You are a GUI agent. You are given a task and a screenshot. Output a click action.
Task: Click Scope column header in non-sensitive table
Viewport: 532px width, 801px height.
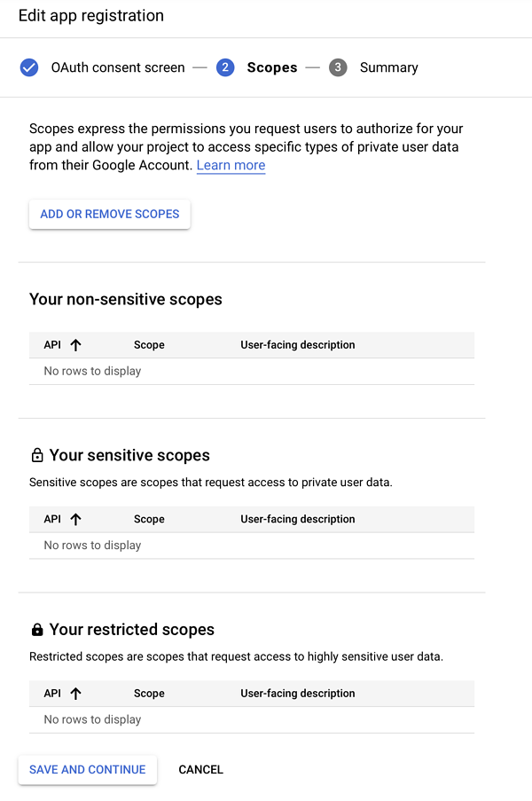pyautogui.click(x=149, y=345)
